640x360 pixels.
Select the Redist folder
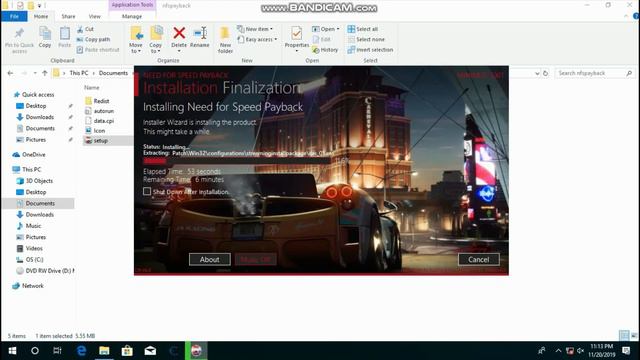coord(97,101)
